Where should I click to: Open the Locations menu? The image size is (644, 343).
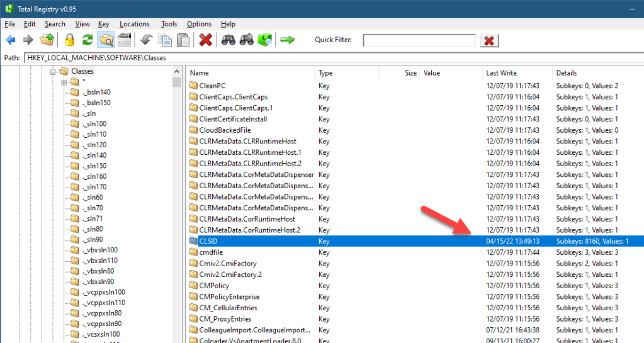(135, 24)
